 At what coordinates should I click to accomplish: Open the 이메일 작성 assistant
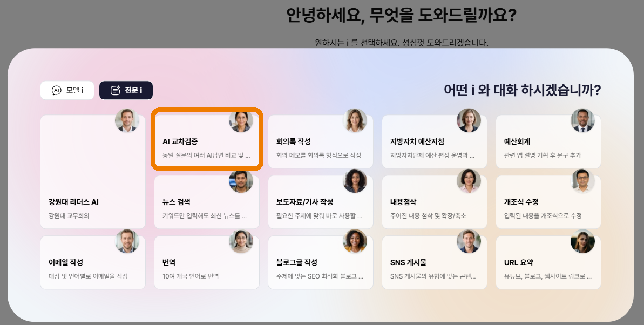(93, 262)
